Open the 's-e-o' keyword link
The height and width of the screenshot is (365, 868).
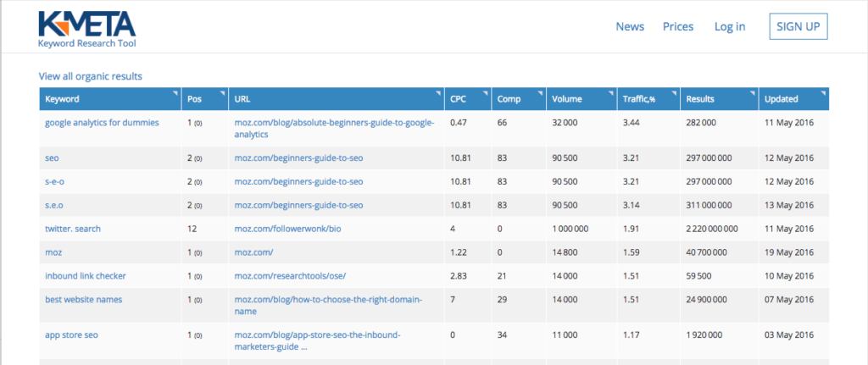[x=54, y=181]
